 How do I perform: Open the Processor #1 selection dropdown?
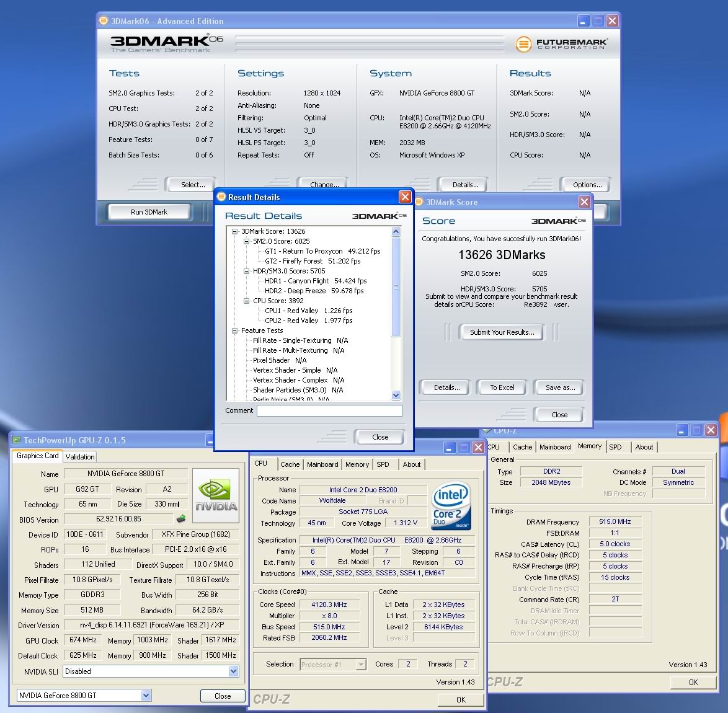coord(361,665)
